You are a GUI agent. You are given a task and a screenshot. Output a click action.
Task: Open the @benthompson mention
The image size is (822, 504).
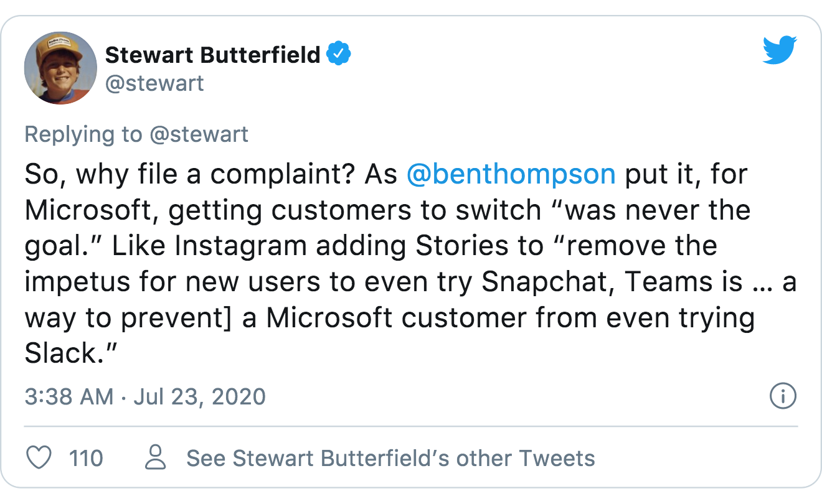pos(511,175)
